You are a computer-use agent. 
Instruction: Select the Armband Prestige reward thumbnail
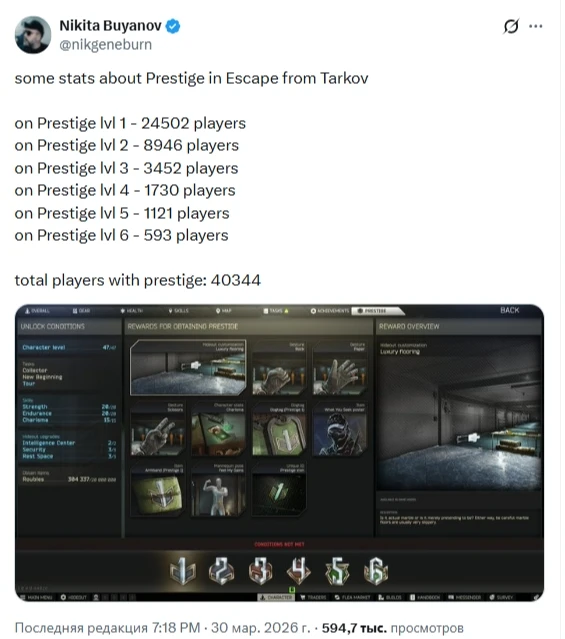157,490
